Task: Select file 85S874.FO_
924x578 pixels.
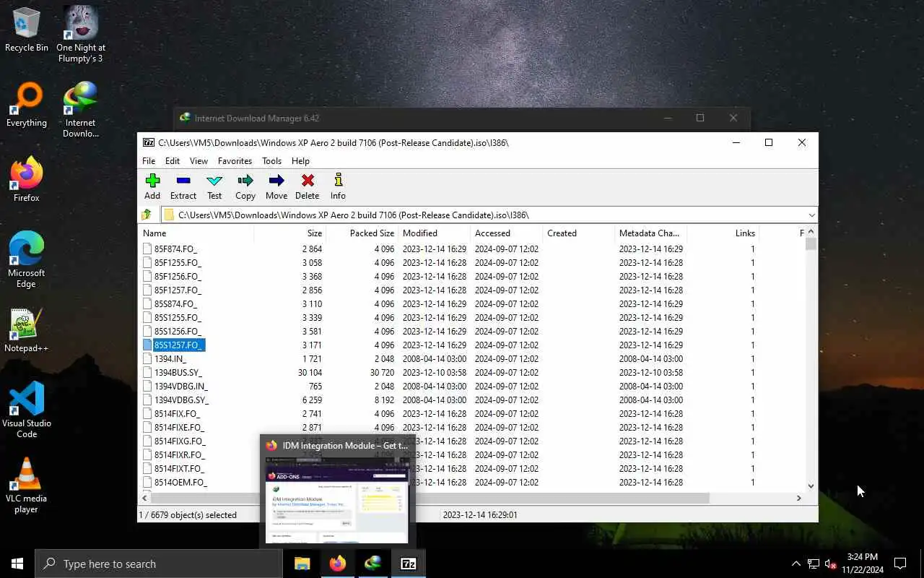Action: 175,303
